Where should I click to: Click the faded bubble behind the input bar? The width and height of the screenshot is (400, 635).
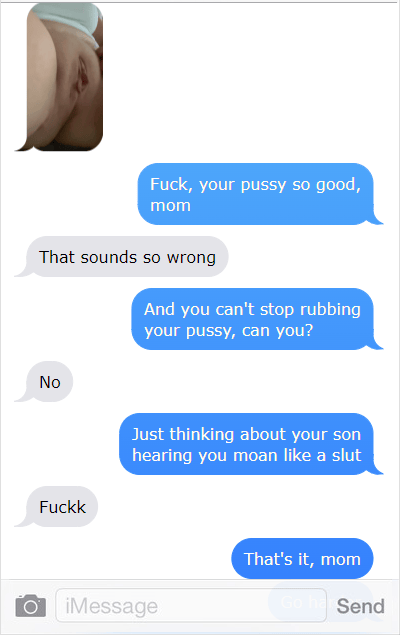click(x=320, y=602)
